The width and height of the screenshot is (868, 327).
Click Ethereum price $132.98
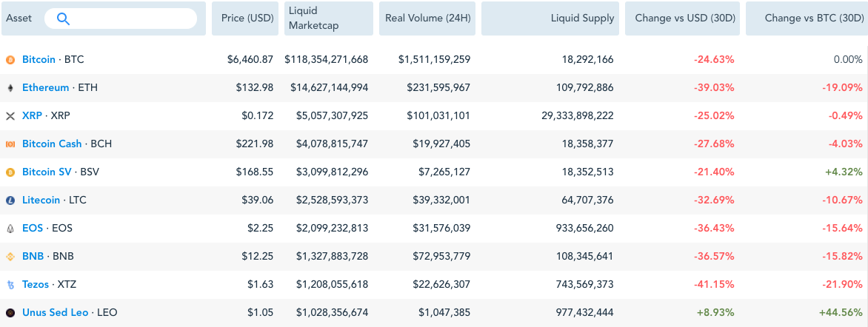[x=256, y=87]
